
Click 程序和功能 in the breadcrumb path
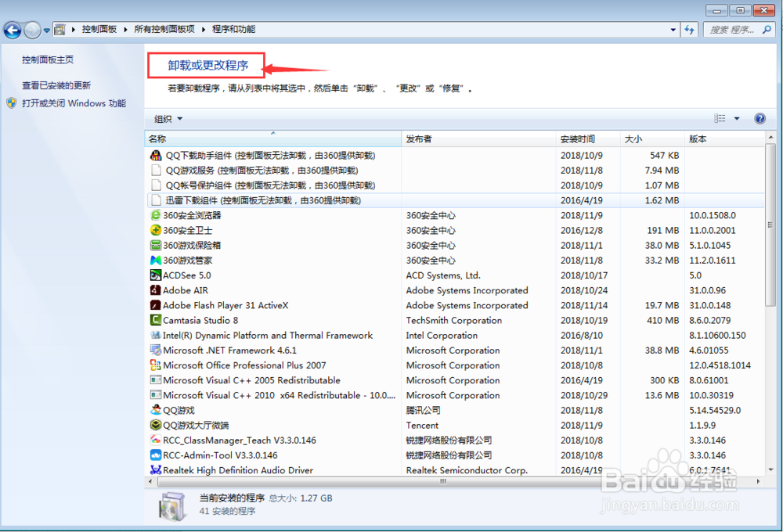pos(233,30)
